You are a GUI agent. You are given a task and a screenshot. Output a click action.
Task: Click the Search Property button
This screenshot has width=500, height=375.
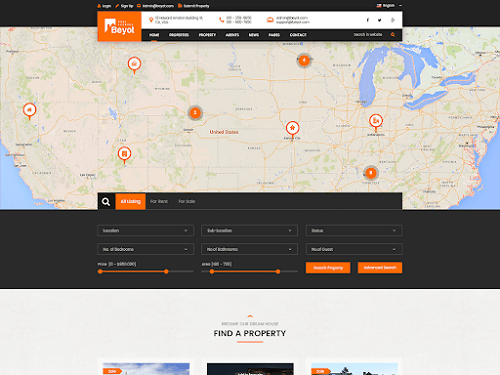(328, 268)
